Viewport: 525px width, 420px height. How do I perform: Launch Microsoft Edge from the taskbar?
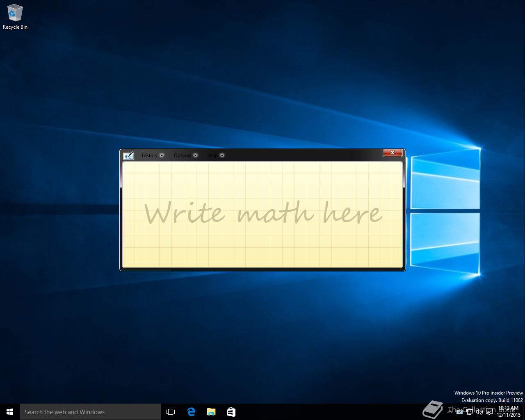[x=191, y=412]
